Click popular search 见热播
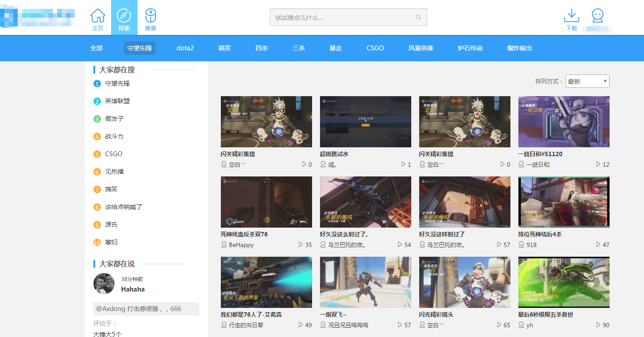This screenshot has height=337, width=644. [115, 172]
